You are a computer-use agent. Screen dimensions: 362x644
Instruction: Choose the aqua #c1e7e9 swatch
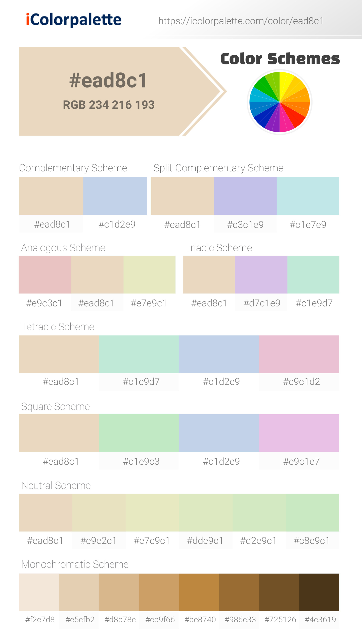click(308, 196)
